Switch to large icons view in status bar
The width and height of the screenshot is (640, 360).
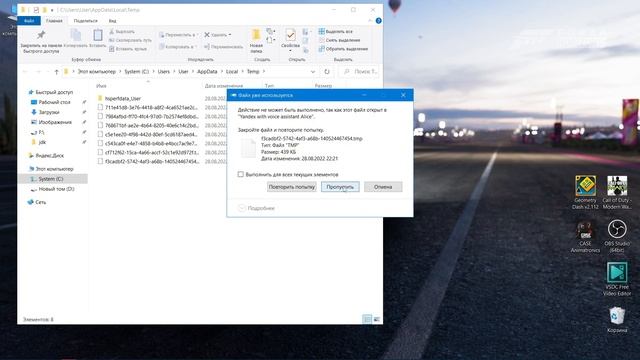[x=376, y=319]
